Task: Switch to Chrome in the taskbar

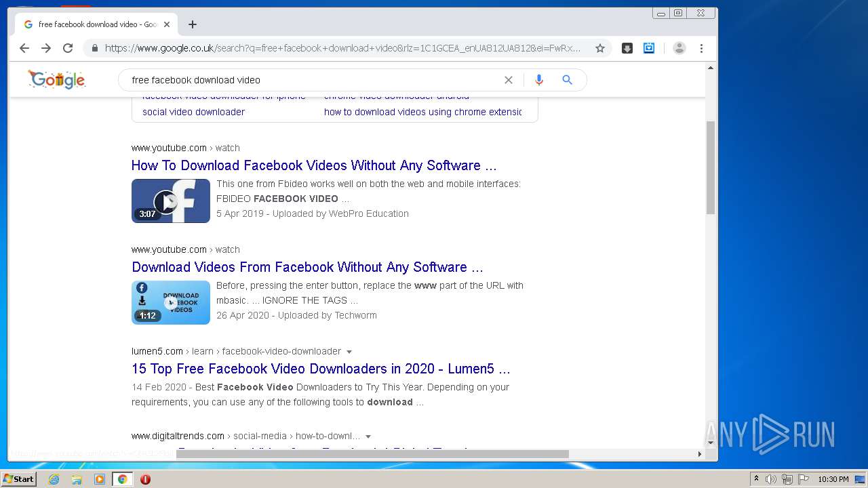Action: (122, 479)
